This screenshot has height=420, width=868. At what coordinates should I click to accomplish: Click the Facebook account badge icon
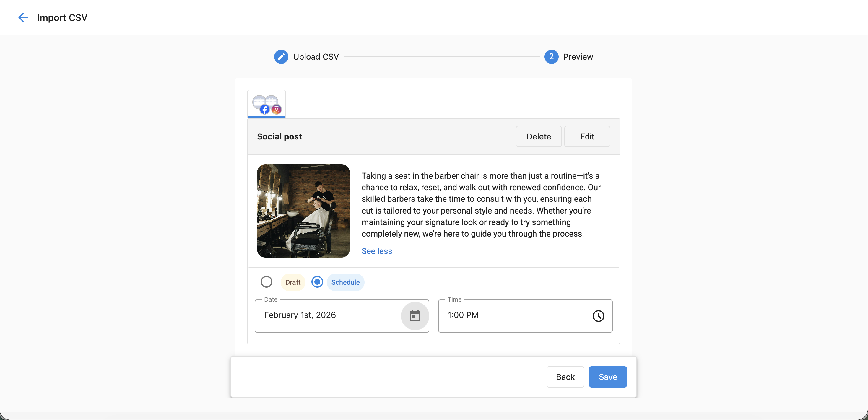click(x=265, y=110)
